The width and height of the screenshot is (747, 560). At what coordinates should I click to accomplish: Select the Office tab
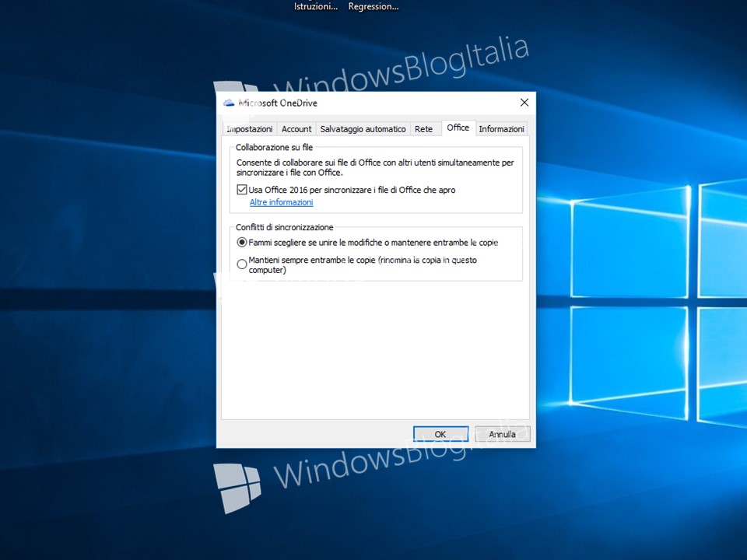[x=458, y=128]
